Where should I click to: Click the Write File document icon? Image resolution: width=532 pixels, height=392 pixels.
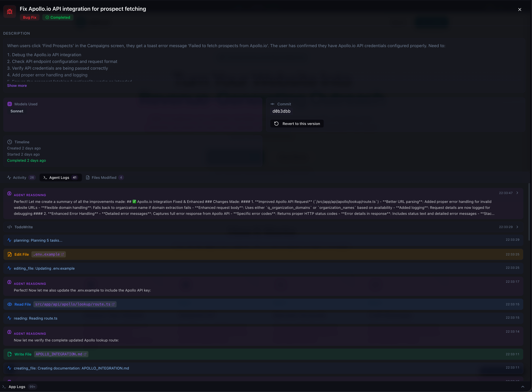[9, 354]
